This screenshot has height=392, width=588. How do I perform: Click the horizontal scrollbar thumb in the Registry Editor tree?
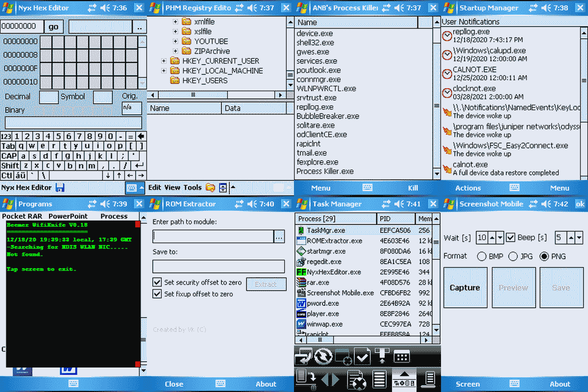pyautogui.click(x=193, y=95)
